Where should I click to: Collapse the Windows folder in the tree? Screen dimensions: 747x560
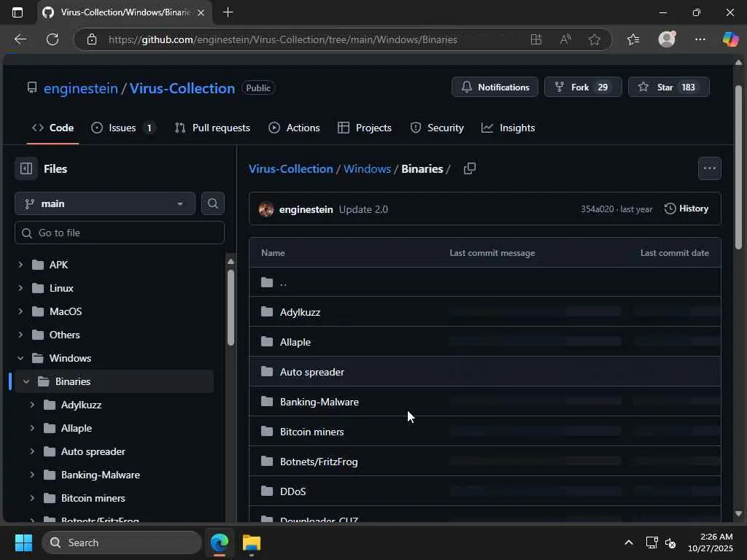coord(20,358)
